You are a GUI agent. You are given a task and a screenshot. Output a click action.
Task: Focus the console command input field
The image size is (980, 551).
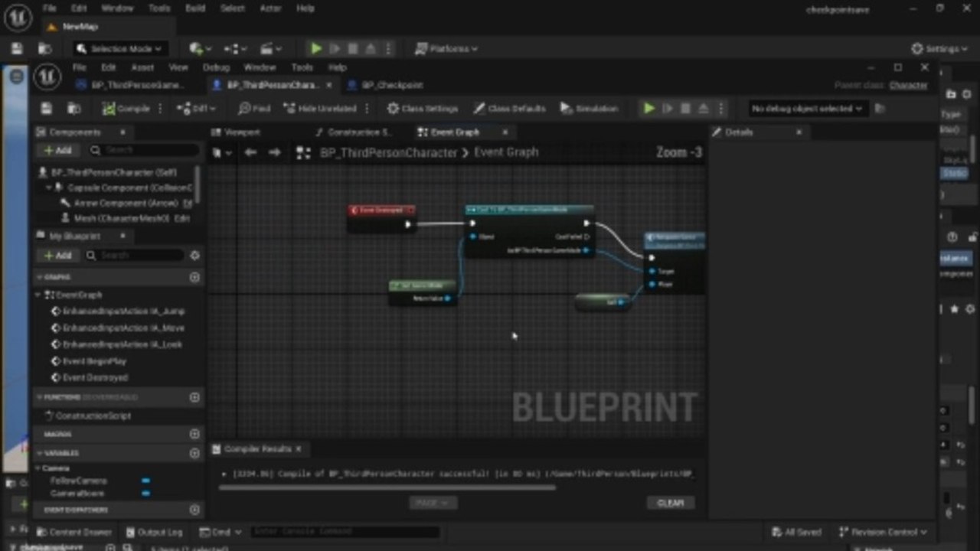coord(345,532)
